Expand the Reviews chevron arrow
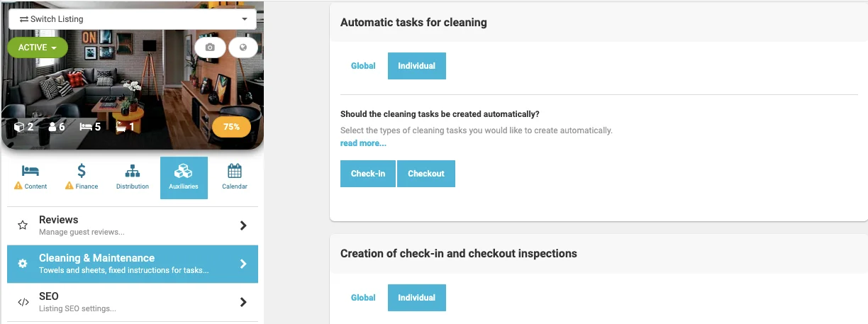Screen dimensions: 868x324 [243, 225]
